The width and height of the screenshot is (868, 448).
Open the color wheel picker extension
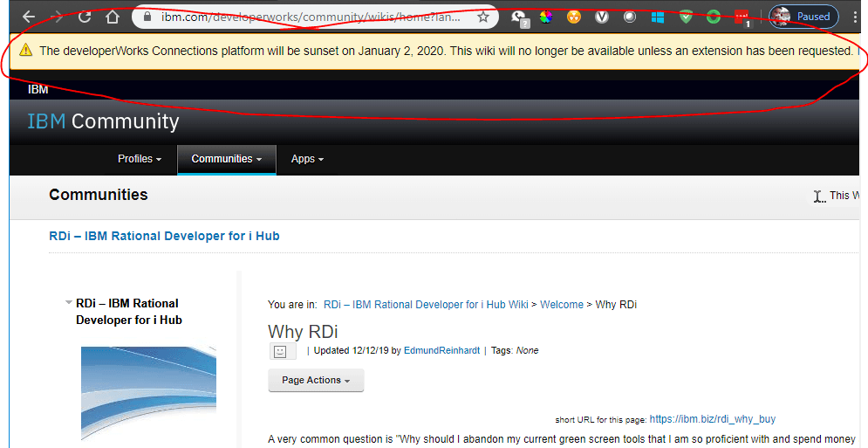click(546, 17)
